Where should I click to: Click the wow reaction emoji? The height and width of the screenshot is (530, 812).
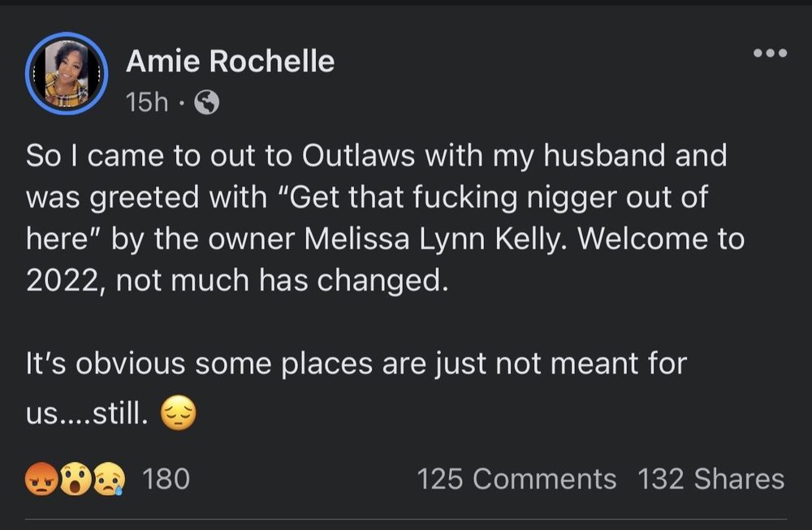(74, 480)
